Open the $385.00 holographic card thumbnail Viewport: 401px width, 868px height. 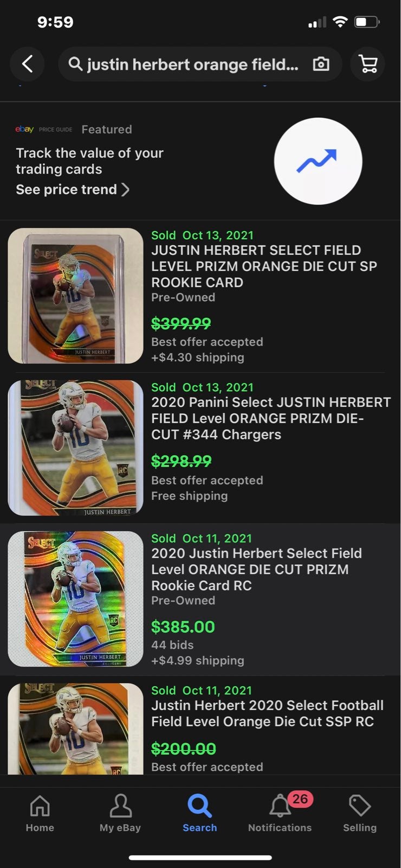[75, 599]
